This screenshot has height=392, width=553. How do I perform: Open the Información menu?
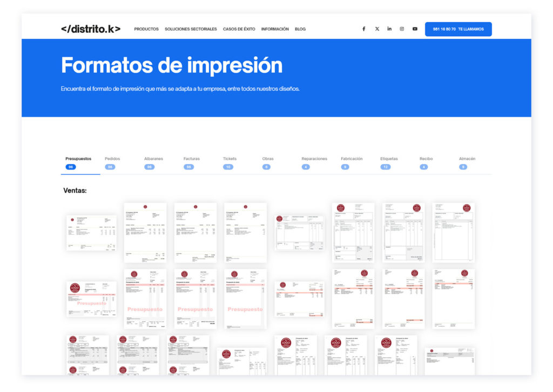pos(275,29)
